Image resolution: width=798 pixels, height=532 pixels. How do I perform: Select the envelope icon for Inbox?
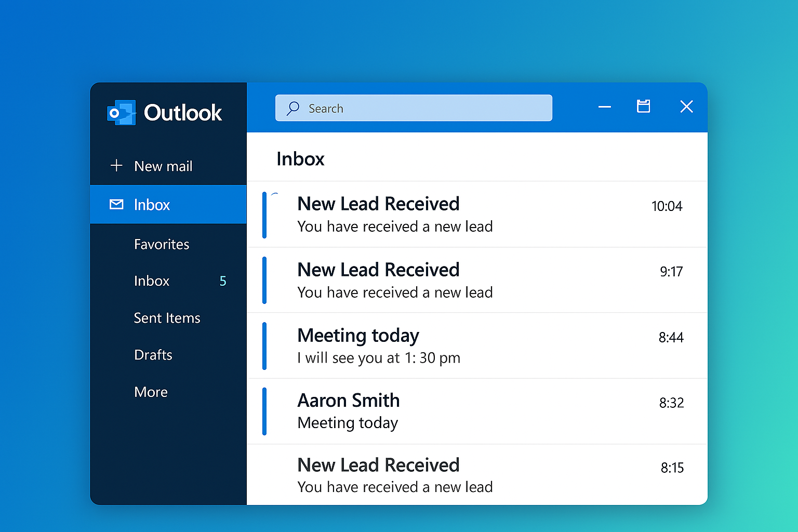[x=116, y=205]
